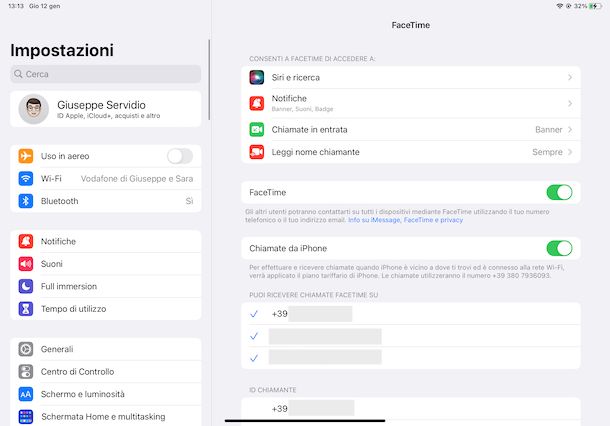Tap the Wi-Fi status icon in status bar
Screen dimensions: 610x426
[x=559, y=6]
